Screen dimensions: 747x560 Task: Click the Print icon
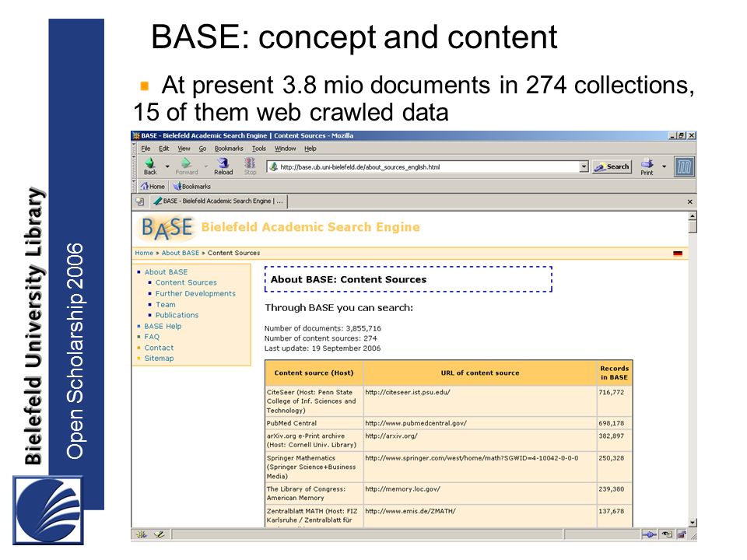tap(647, 163)
